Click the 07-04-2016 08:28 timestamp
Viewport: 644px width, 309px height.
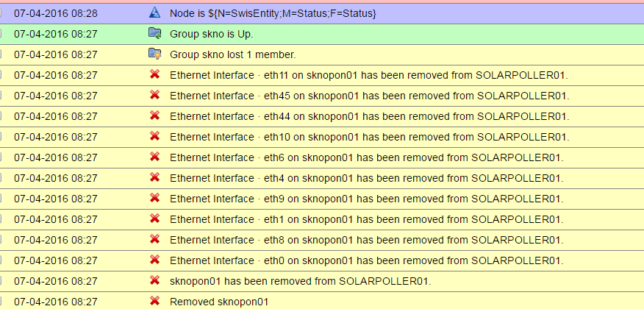(x=56, y=13)
